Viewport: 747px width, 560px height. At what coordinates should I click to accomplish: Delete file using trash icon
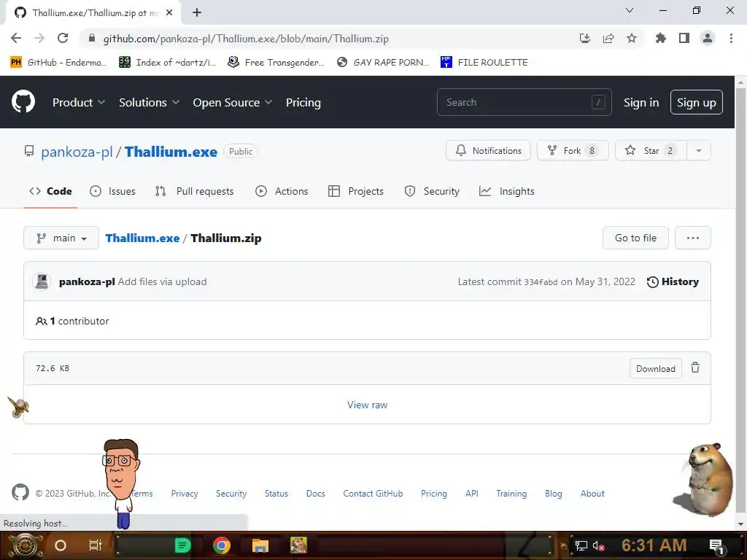[695, 367]
